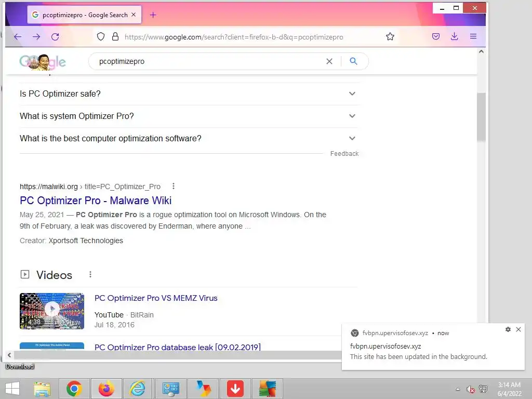
Task: Click the Feedback link
Action: pyautogui.click(x=344, y=154)
